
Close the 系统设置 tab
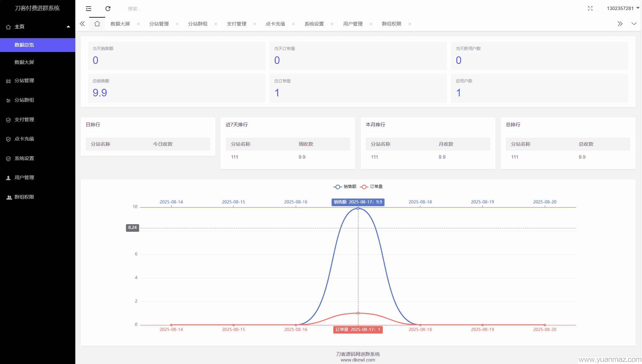pyautogui.click(x=332, y=24)
